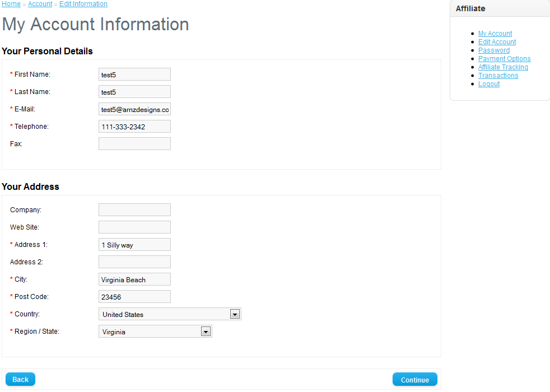
Task: Open Affiliate Tracking link
Action: [503, 67]
